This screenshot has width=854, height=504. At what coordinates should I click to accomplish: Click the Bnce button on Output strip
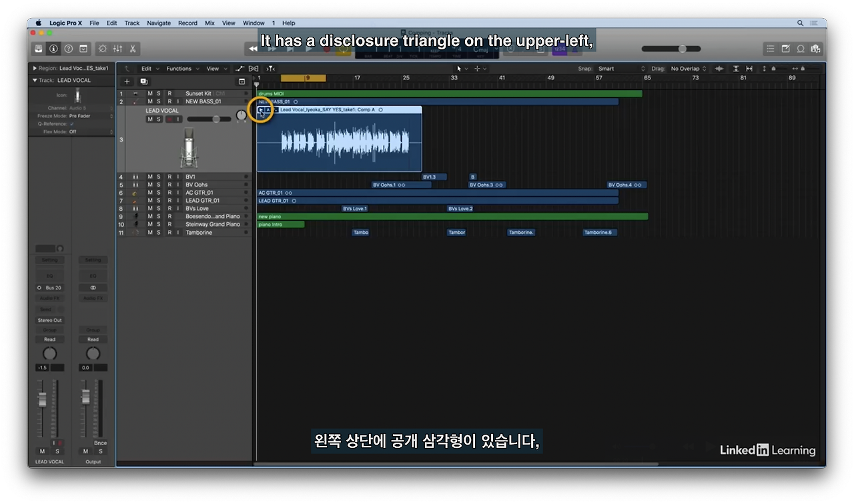100,443
